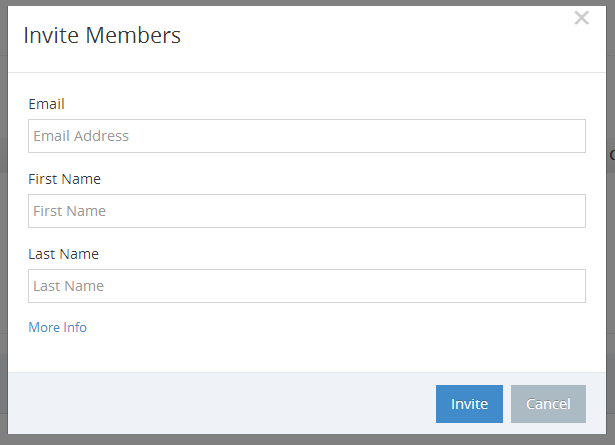
Task: Click the "Invite Members" dialog title
Action: tap(102, 35)
